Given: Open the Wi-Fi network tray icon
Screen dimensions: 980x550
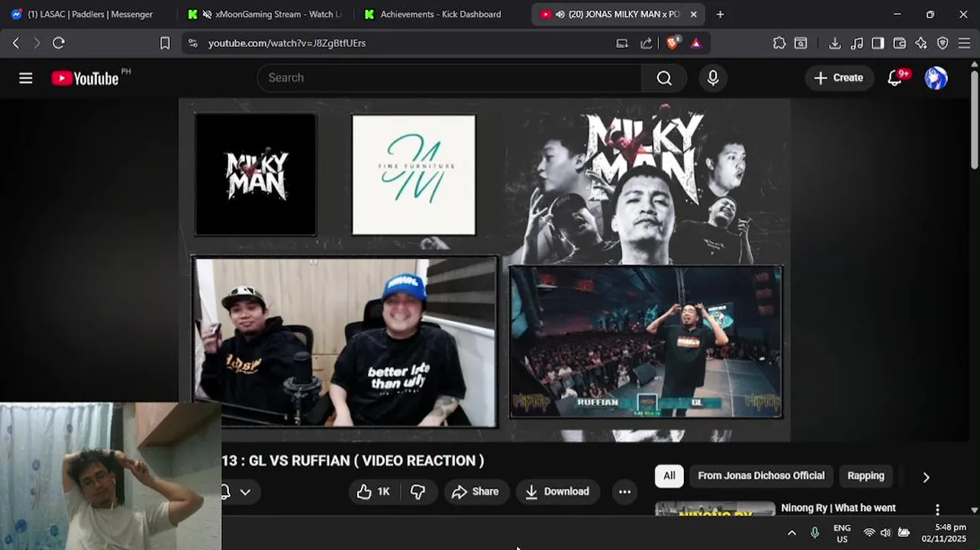Looking at the screenshot, I should pos(869,533).
